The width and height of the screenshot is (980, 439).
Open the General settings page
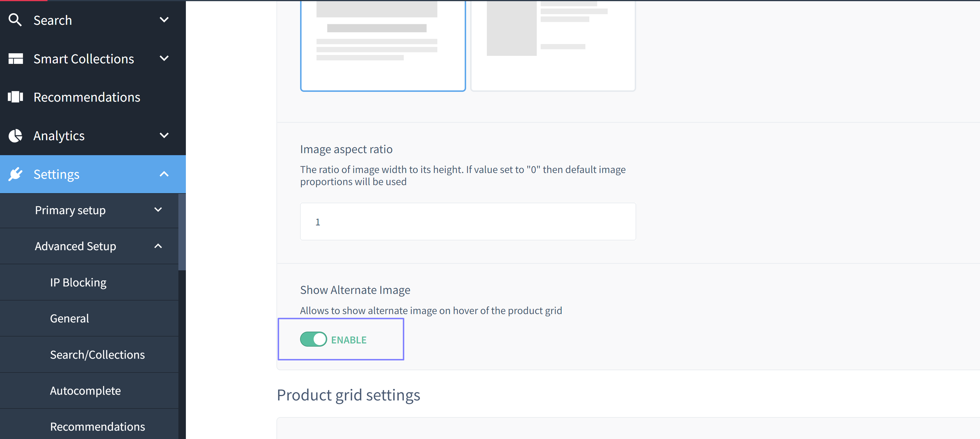pyautogui.click(x=69, y=318)
